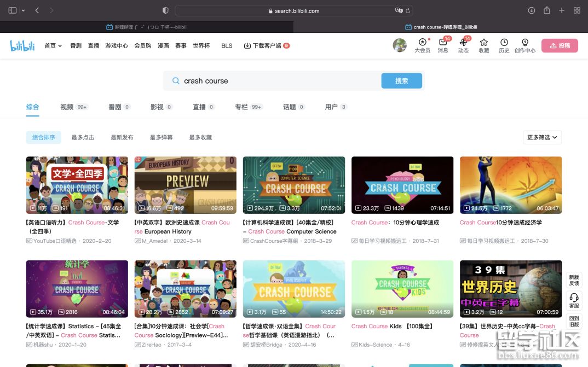
Task: Click the pink 投稿 upload button
Action: (x=560, y=46)
